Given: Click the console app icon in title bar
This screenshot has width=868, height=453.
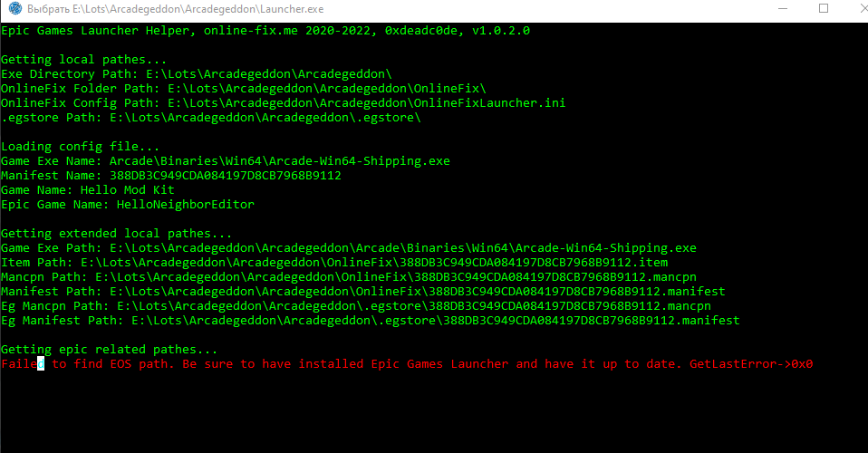Looking at the screenshot, I should (x=14, y=9).
